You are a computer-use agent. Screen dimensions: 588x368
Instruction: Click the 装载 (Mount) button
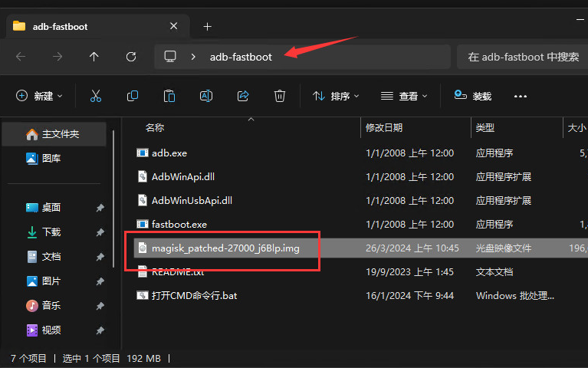pos(472,96)
